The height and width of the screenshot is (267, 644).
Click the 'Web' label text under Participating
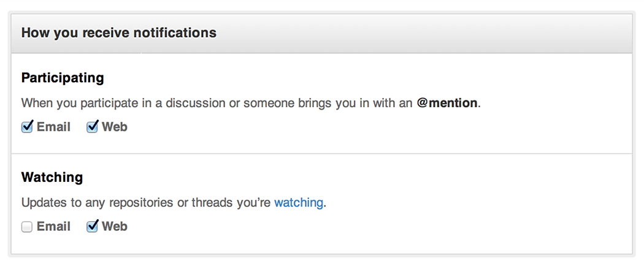click(x=115, y=127)
